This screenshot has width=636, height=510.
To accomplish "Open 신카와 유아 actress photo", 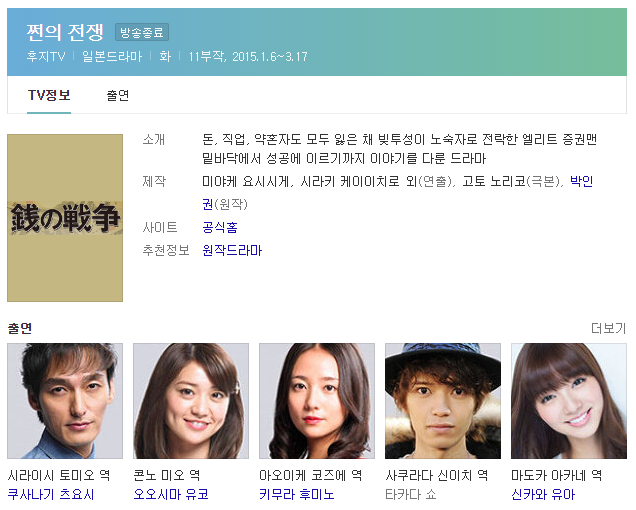I will tap(569, 401).
